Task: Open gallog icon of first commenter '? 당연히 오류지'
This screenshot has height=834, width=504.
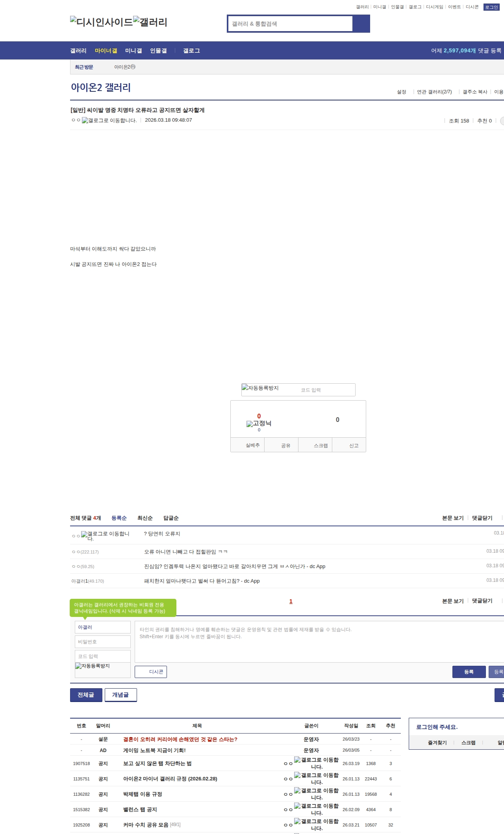Action: click(x=105, y=536)
